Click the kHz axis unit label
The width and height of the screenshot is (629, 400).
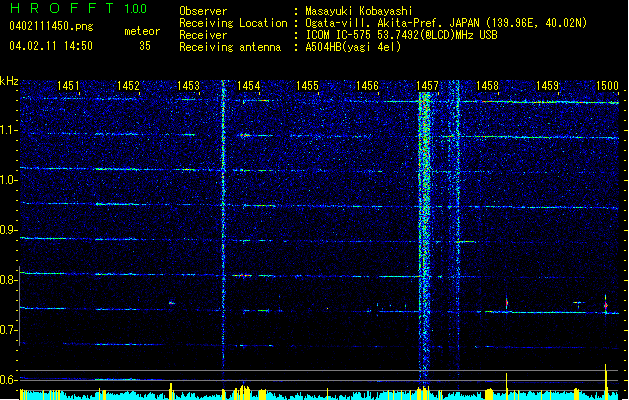pyautogui.click(x=9, y=81)
